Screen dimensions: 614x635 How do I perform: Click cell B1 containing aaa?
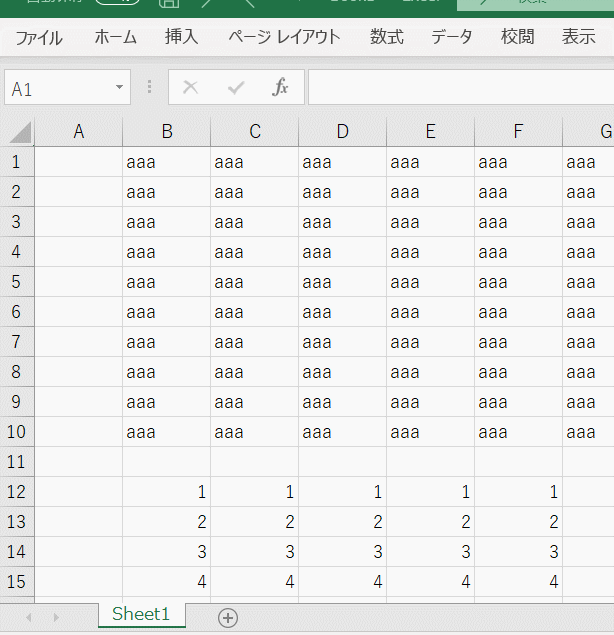tap(166, 162)
